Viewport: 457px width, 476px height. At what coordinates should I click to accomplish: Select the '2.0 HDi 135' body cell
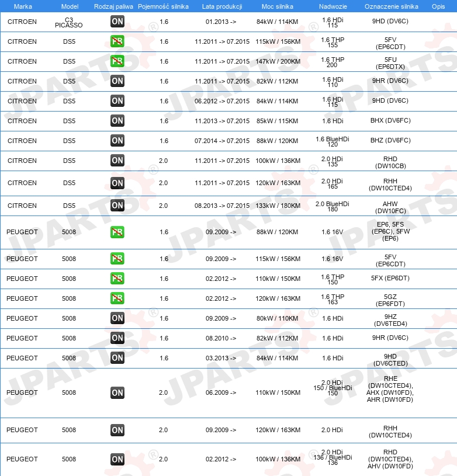point(332,162)
